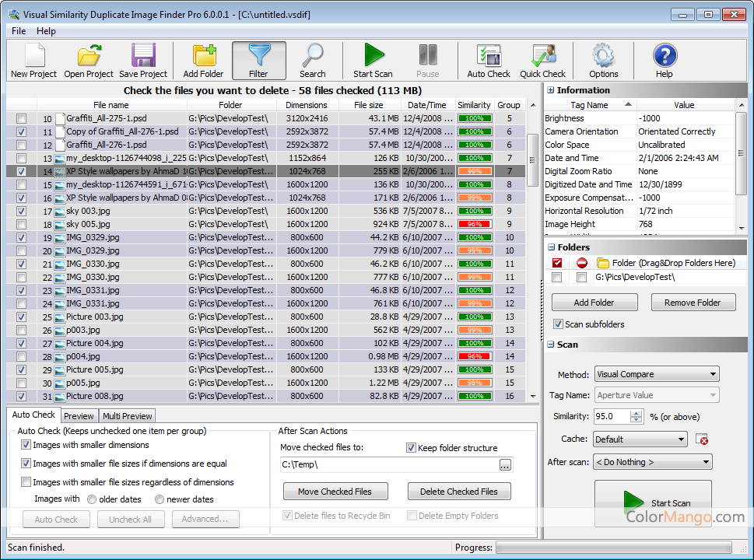This screenshot has width=754, height=560.
Task: Select the newer dates radio button
Action: coord(160,500)
